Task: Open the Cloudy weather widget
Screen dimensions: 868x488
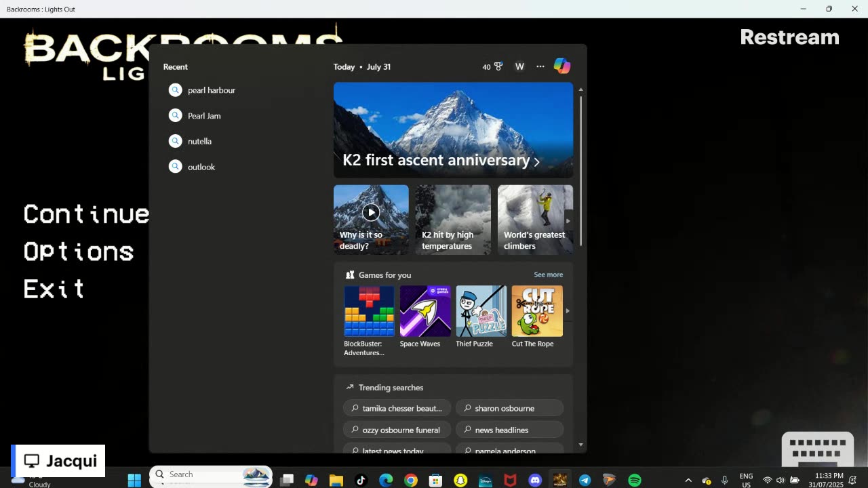Action: [33, 481]
